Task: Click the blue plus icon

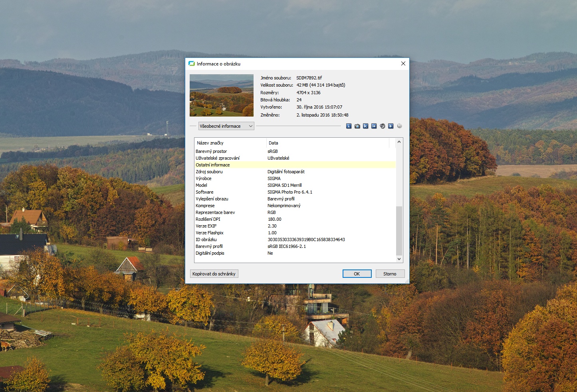Action: click(391, 126)
